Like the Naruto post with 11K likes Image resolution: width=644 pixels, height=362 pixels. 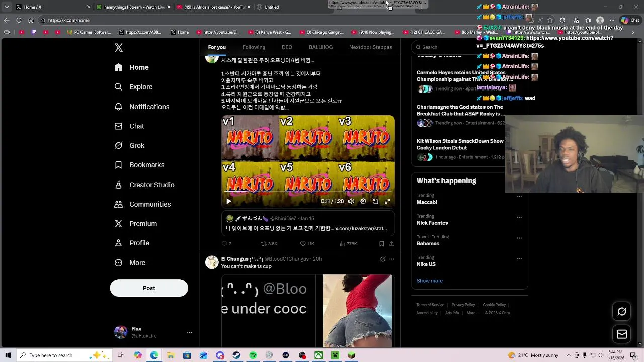point(307,244)
